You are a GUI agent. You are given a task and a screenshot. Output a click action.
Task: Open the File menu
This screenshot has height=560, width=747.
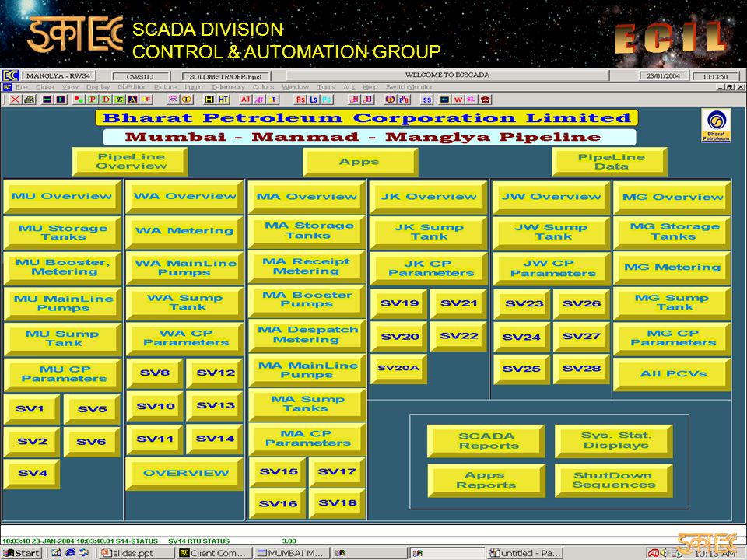coord(22,87)
